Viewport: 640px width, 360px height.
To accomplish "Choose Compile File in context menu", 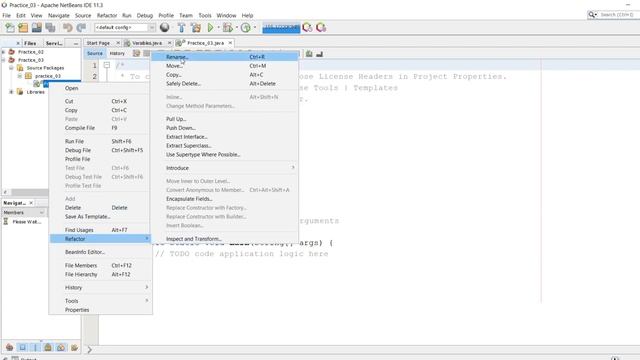I will [100, 128].
